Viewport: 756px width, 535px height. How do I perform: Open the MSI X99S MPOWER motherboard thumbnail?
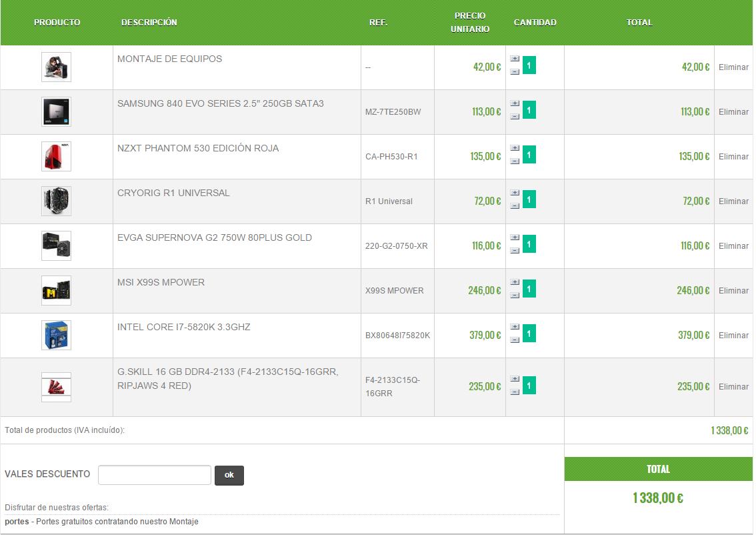click(x=56, y=290)
